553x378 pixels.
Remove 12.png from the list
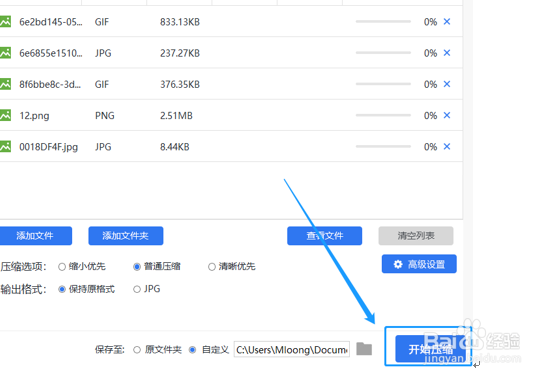(x=447, y=115)
